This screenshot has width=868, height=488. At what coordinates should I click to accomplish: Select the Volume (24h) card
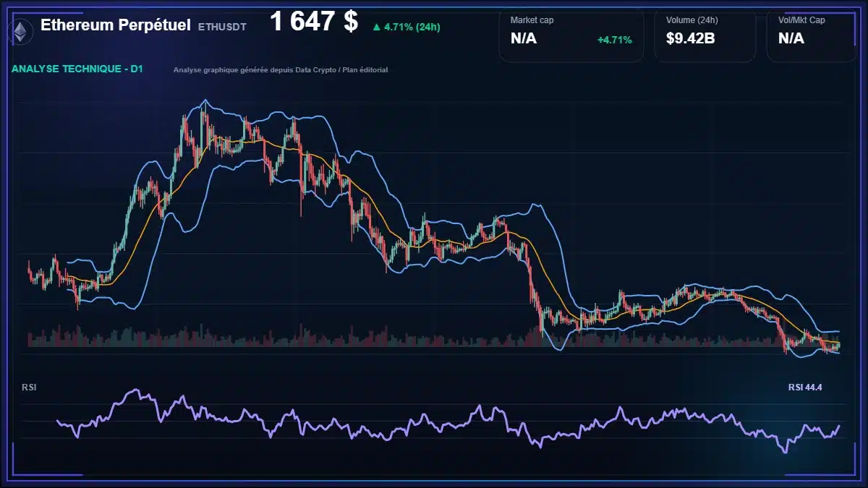[x=705, y=35]
